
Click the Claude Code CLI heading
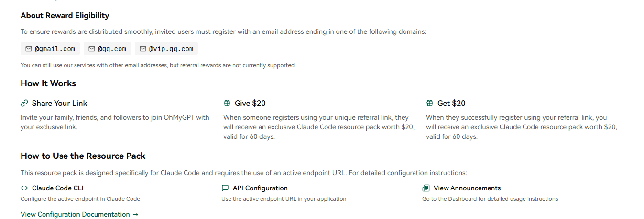click(x=58, y=188)
